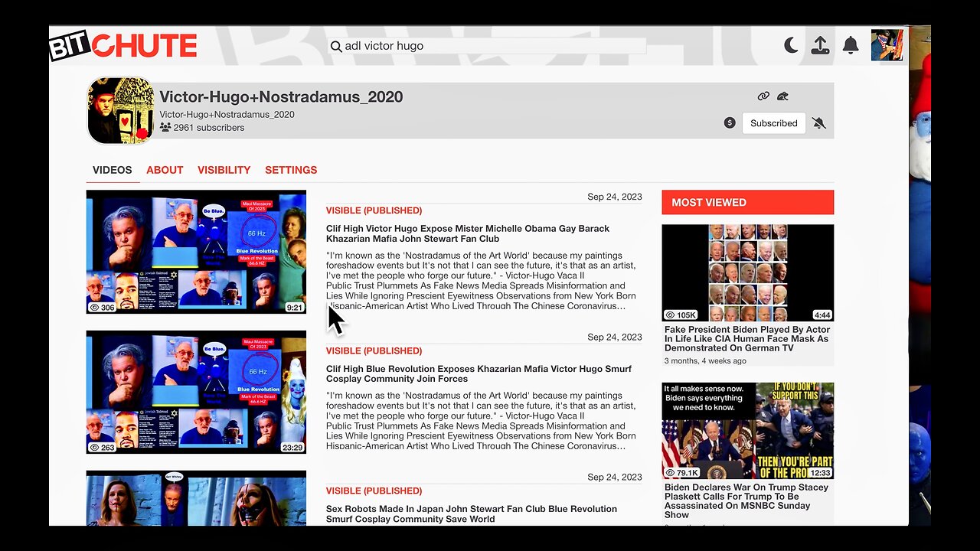This screenshot has width=980, height=551.
Task: Click the dollar tip icon
Action: 730,122
